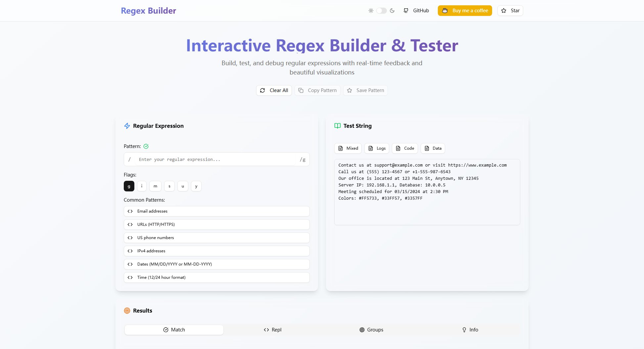Click the moon dark-mode icon
This screenshot has width=644, height=349.
[x=392, y=11]
